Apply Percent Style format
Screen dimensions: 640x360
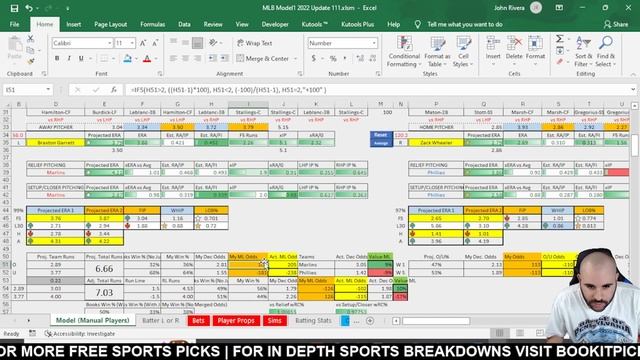(333, 59)
